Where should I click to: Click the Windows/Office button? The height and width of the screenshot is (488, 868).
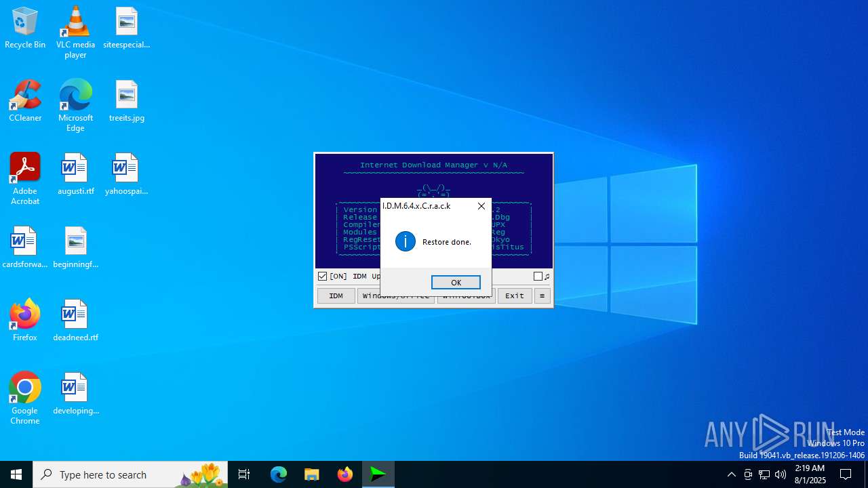(x=395, y=296)
